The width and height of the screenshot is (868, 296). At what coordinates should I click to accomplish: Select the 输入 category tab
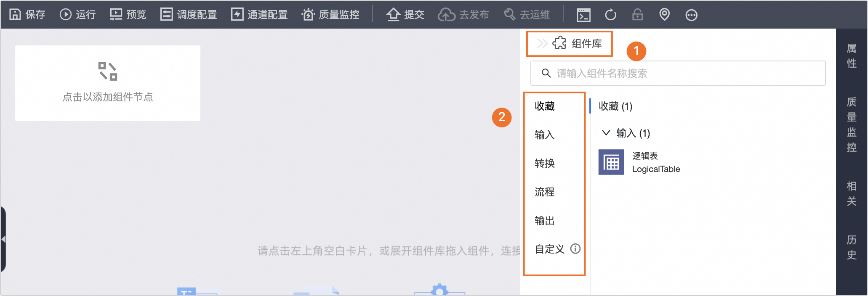[x=545, y=135]
